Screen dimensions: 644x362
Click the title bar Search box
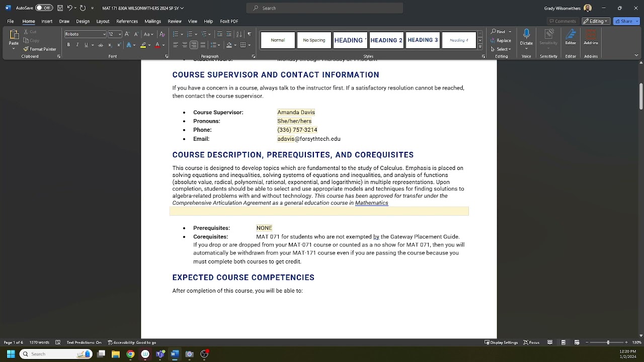click(325, 8)
